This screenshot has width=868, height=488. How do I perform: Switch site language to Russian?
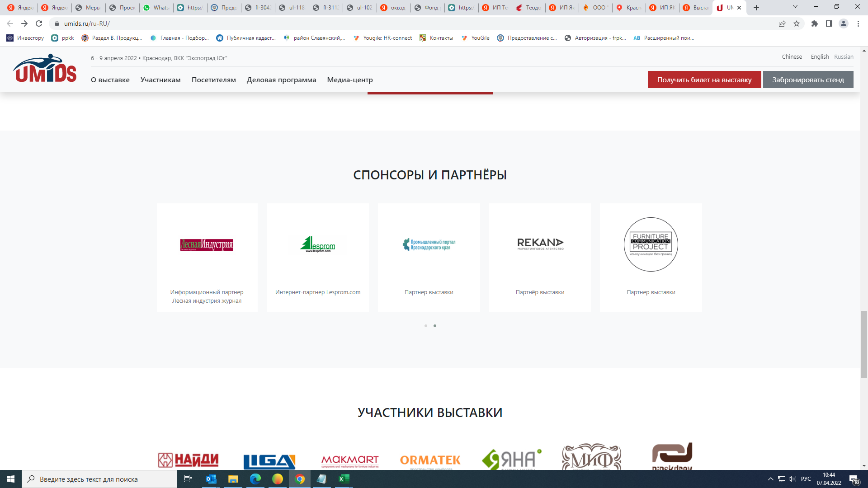pos(844,56)
